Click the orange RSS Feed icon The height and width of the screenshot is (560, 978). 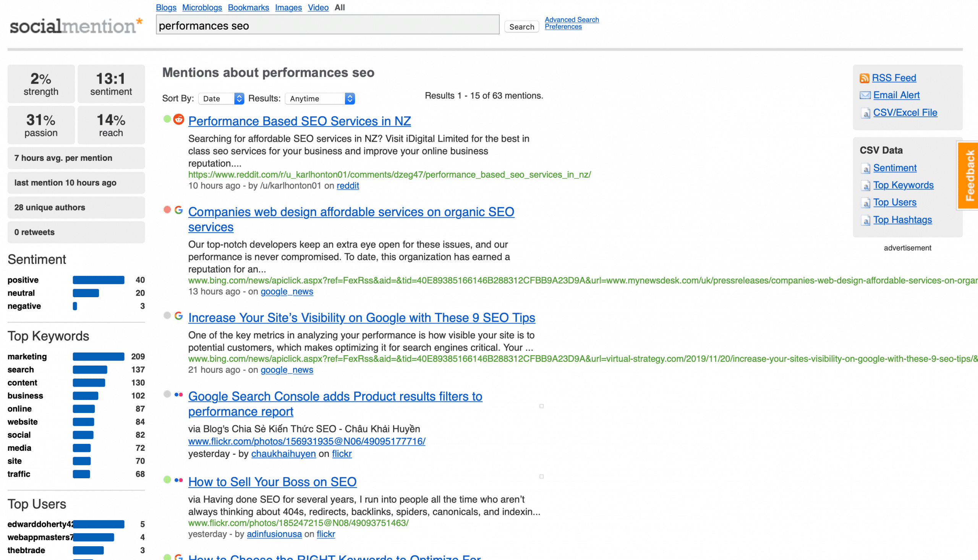pyautogui.click(x=865, y=78)
